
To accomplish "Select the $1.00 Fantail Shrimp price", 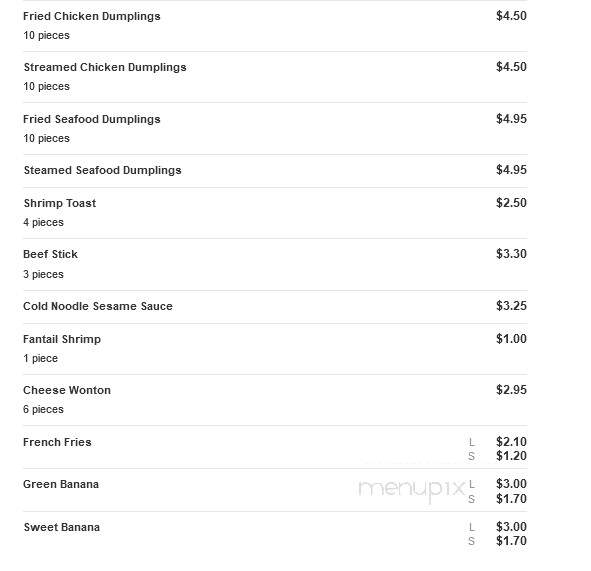I will (x=511, y=339).
